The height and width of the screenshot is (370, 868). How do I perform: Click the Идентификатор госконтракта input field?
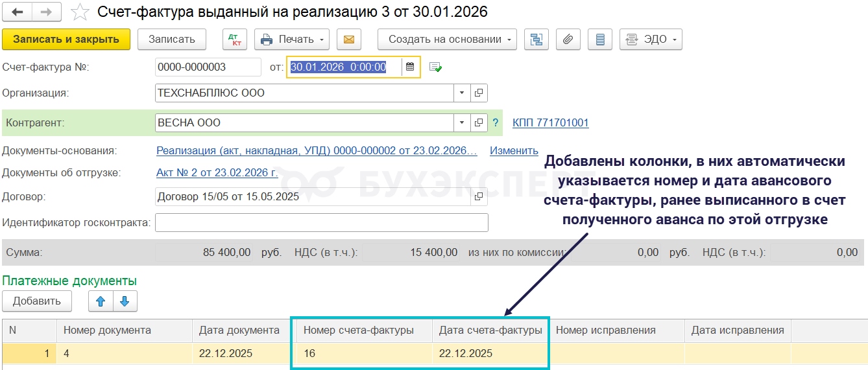[x=322, y=223]
